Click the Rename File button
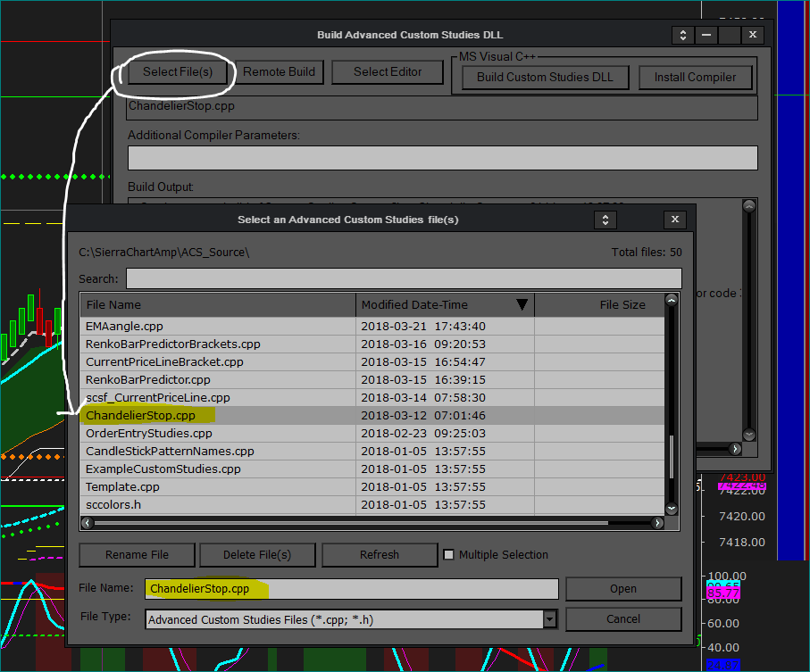Image resolution: width=810 pixels, height=672 pixels. coord(137,555)
